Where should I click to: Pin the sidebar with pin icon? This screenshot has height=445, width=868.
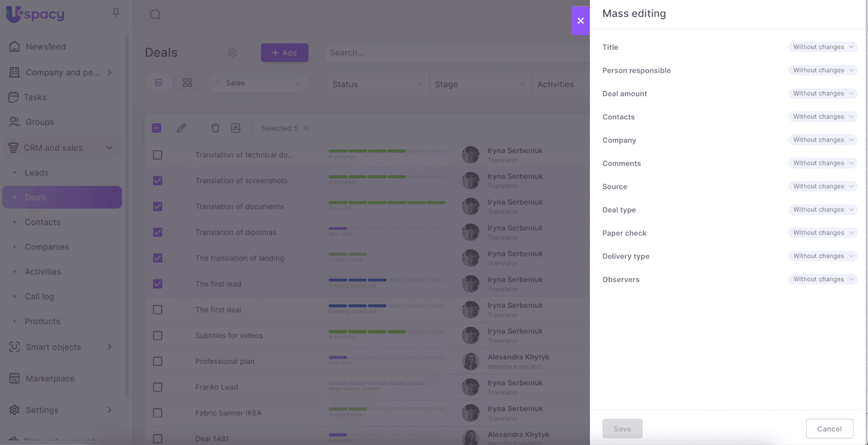tap(116, 12)
